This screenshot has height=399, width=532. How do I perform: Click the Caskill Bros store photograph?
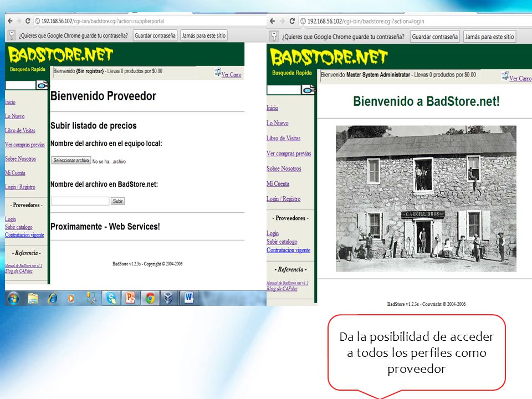click(x=426, y=198)
